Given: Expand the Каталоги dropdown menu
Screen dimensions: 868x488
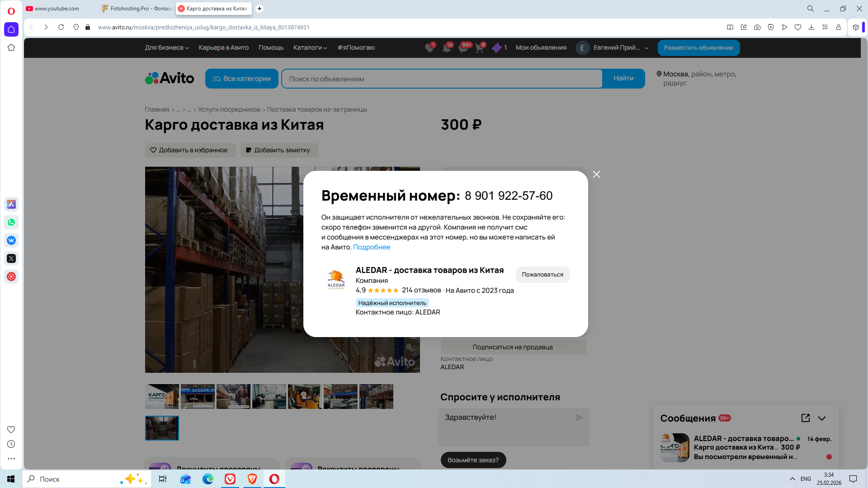Looking at the screenshot, I should [x=310, y=47].
